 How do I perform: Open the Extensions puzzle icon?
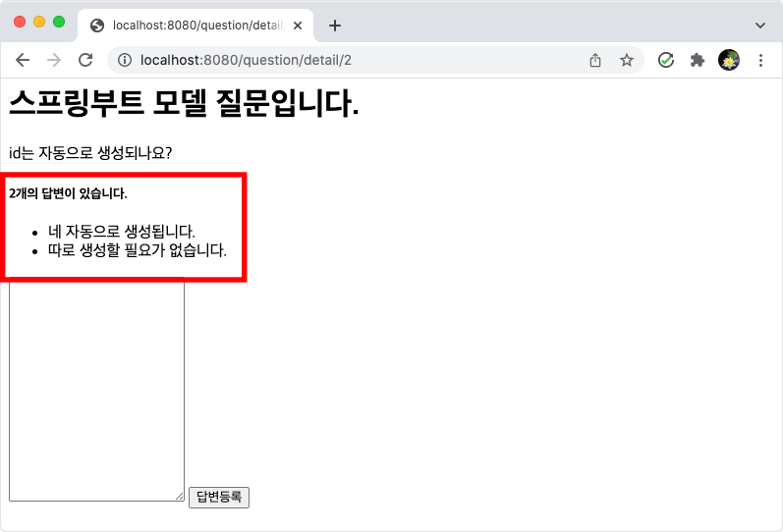pos(698,61)
